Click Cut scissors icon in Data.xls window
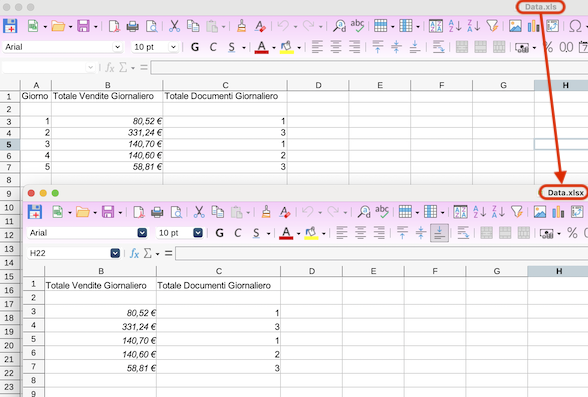588x397 pixels. click(174, 26)
